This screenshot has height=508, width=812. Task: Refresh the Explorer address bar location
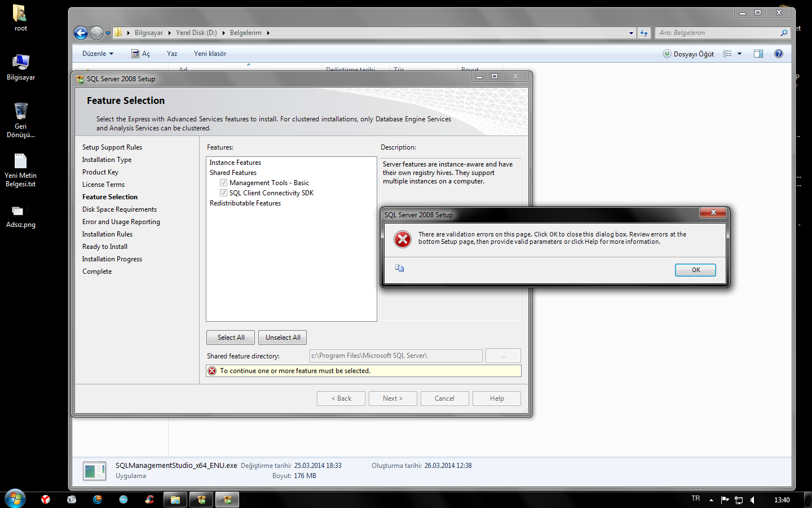tap(644, 33)
